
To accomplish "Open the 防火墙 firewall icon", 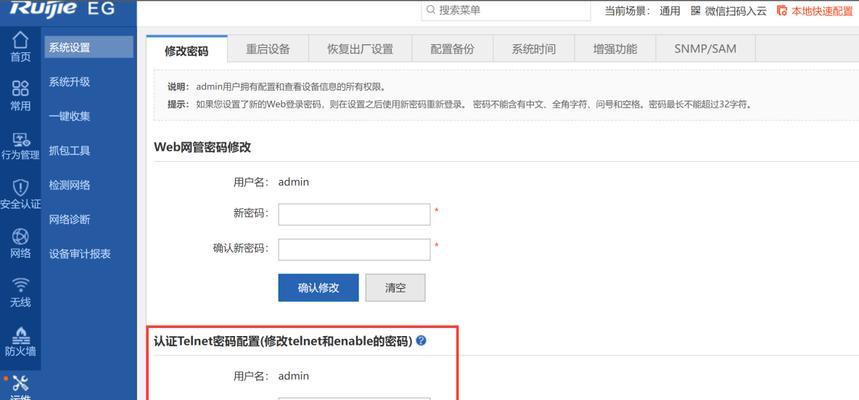I will pos(20,334).
